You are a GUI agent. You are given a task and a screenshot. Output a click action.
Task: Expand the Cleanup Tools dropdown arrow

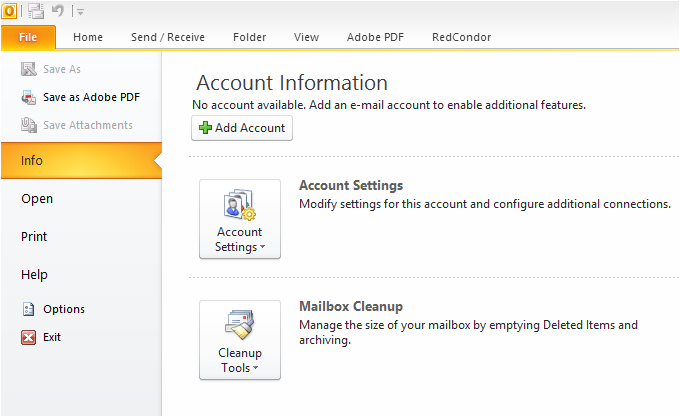255,368
